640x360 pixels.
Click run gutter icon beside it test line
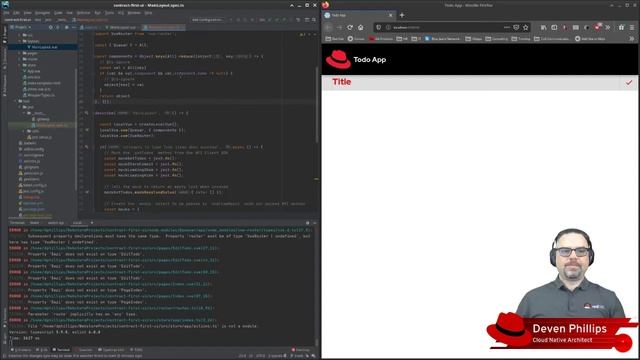(x=87, y=147)
